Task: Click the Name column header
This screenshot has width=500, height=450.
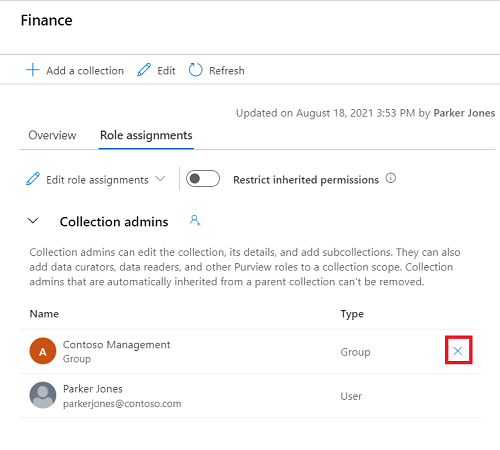Action: point(44,314)
